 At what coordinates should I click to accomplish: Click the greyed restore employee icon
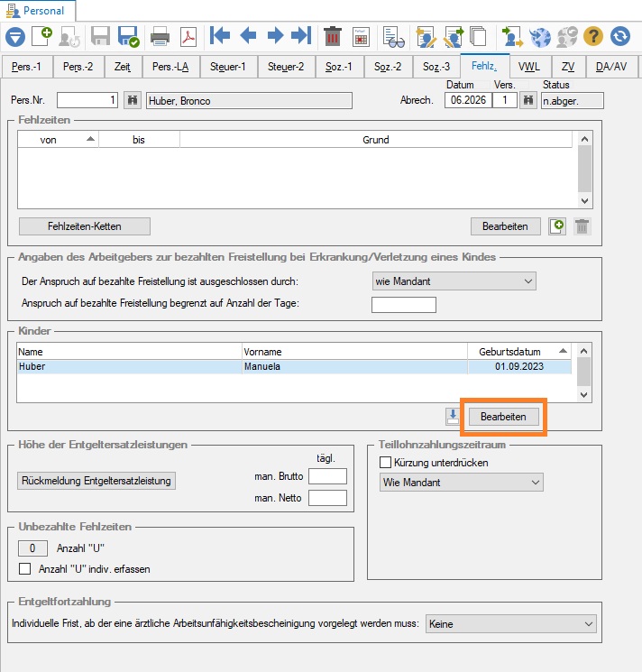click(69, 36)
